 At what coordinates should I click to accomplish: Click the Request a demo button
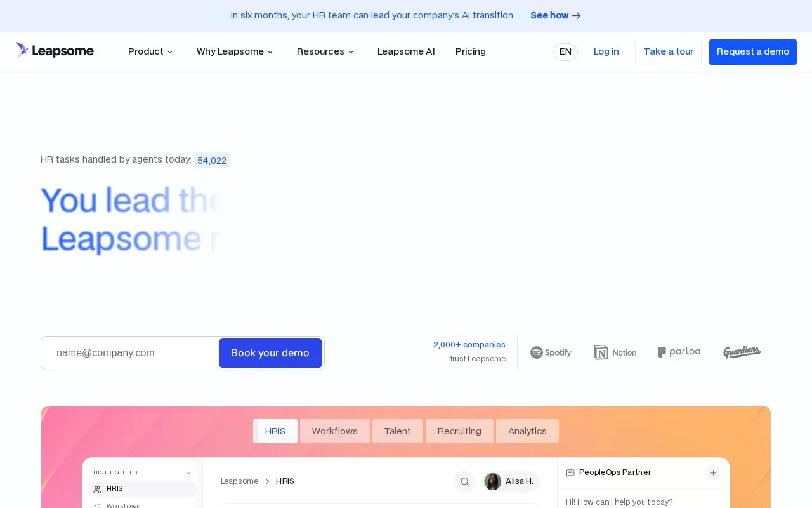point(753,52)
